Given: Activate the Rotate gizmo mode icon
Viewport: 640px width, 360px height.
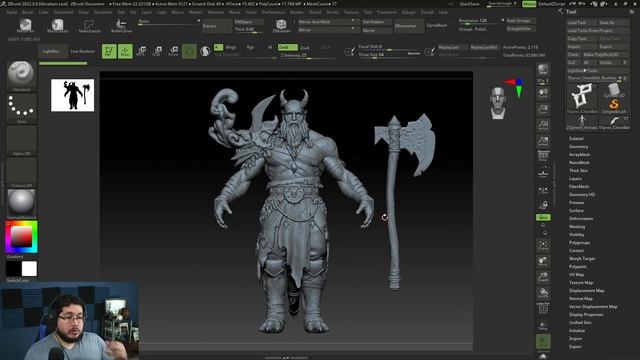Looking at the screenshot, I should pyautogui.click(x=173, y=51).
